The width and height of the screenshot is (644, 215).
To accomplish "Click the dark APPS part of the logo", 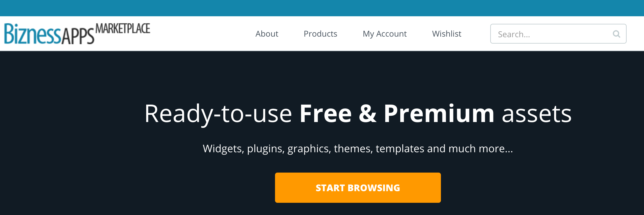I will pos(78,36).
